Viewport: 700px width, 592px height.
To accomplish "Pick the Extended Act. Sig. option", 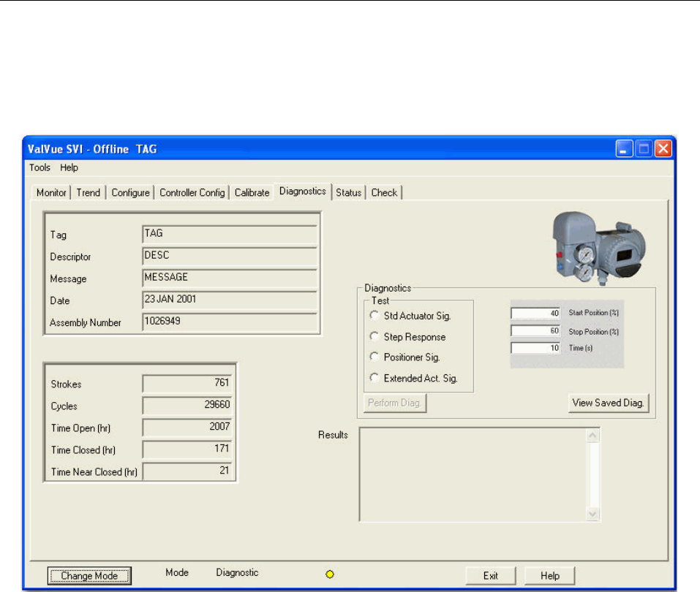I will click(x=375, y=378).
